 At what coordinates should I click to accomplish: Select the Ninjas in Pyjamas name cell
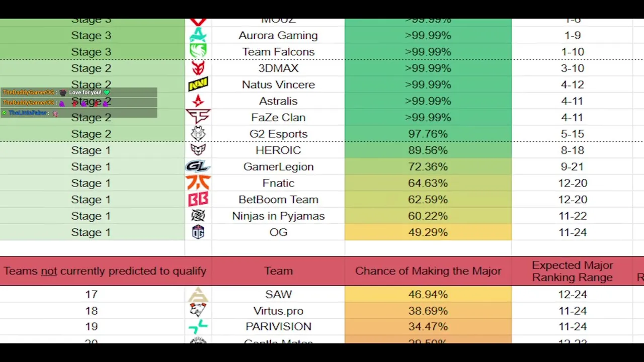click(x=278, y=216)
